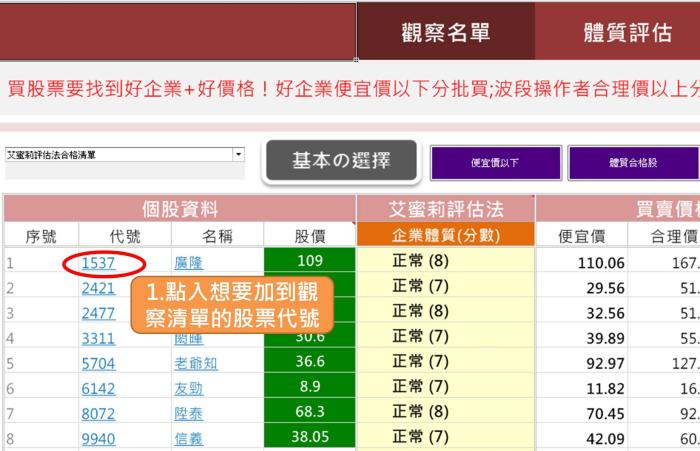Screen dimensions: 700x451
Task: Click 正常 (7) score in 老爺知 row
Action: [421, 361]
